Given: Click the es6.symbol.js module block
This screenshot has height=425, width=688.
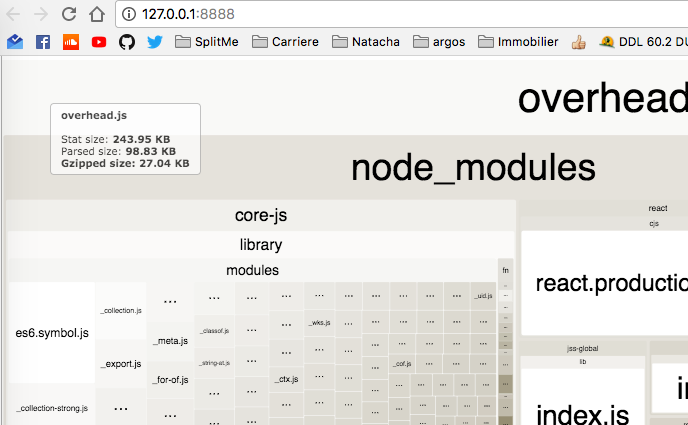Looking at the screenshot, I should coord(52,333).
